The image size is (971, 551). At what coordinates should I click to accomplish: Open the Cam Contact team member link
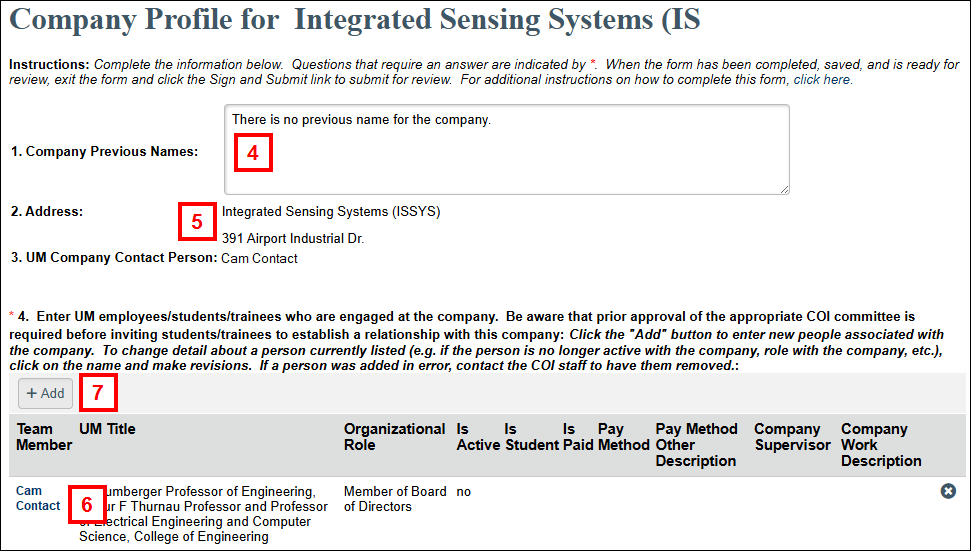[38, 498]
